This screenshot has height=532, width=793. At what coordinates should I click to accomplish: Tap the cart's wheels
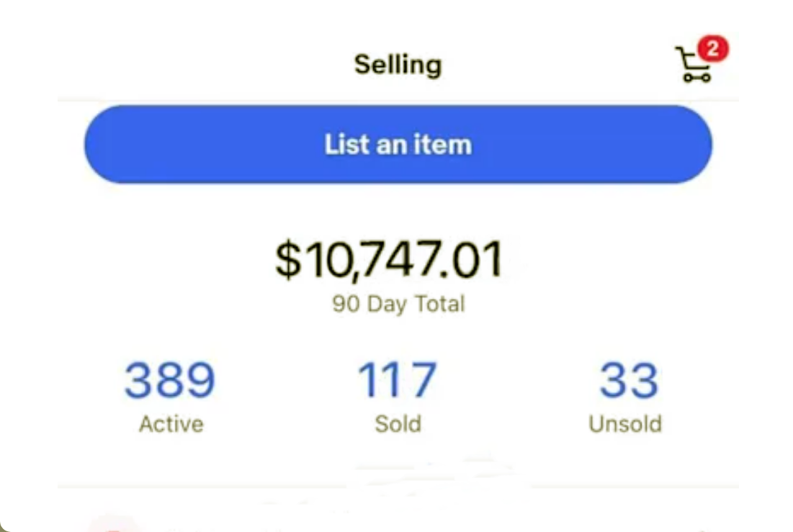(x=696, y=76)
